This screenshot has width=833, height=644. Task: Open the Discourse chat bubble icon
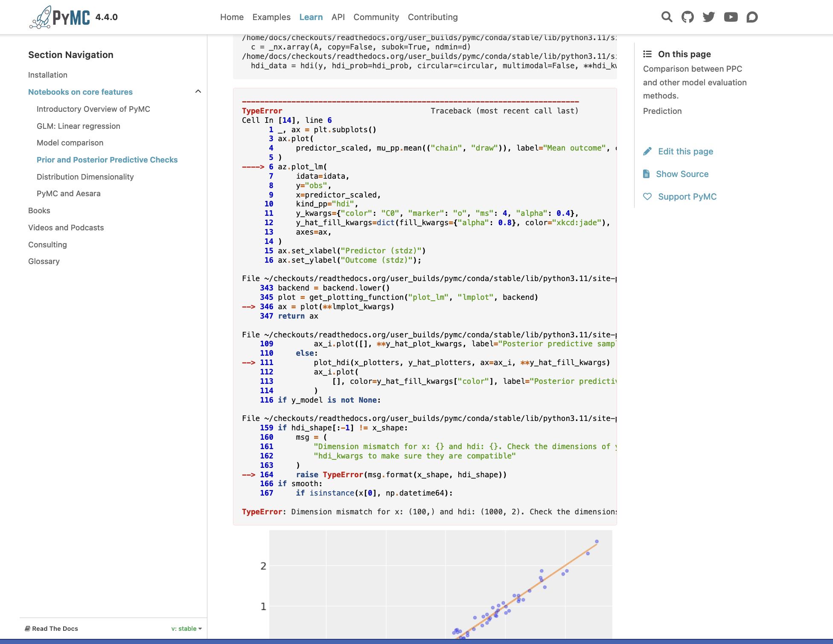coord(752,17)
